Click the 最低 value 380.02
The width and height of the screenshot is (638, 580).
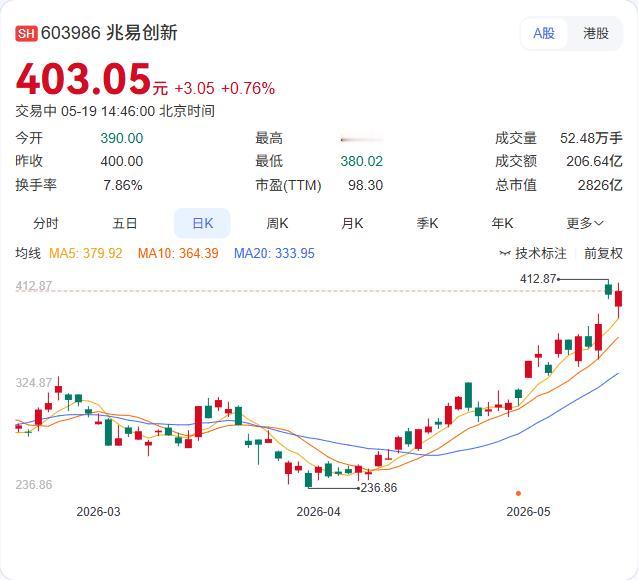tap(362, 162)
